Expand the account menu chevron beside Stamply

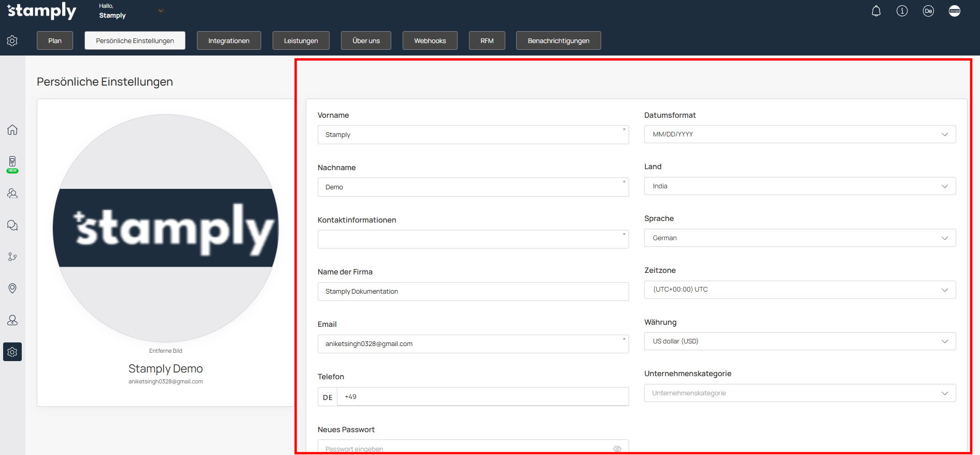(x=161, y=11)
